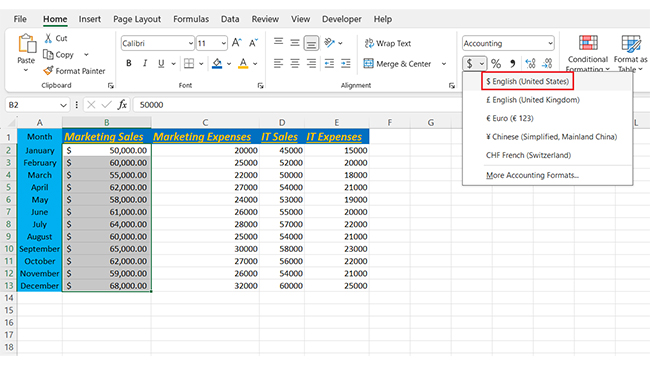The image size is (650, 365).
Task: Open More Accounting Formats...
Action: pos(547,175)
